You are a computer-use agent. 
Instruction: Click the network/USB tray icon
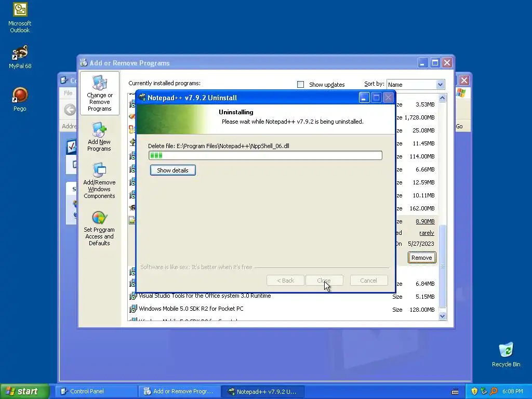pos(484,391)
